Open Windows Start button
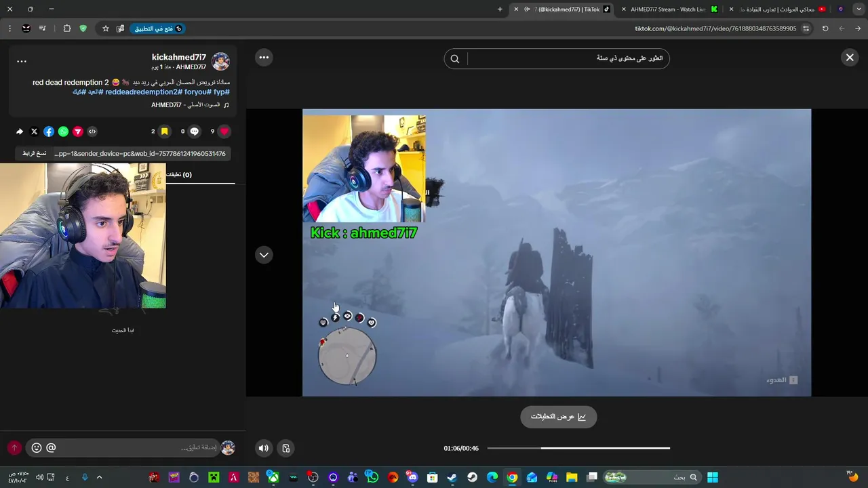 tap(712, 477)
